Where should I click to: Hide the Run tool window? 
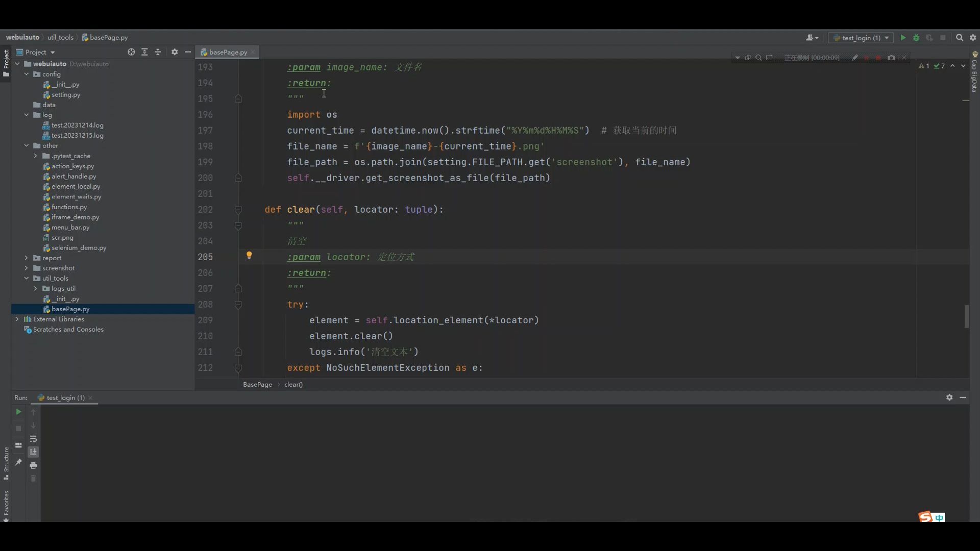pos(963,397)
